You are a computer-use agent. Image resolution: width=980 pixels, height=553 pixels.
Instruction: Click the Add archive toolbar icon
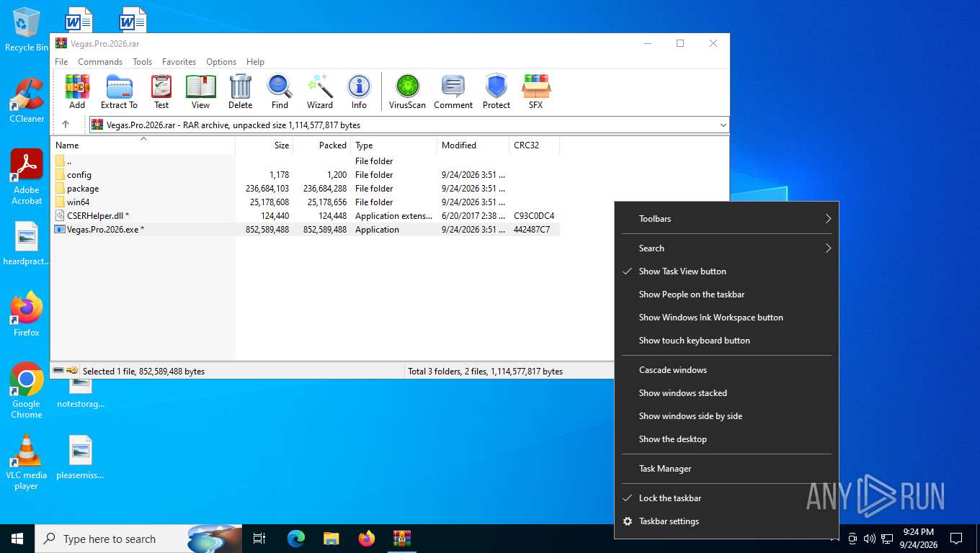point(77,91)
